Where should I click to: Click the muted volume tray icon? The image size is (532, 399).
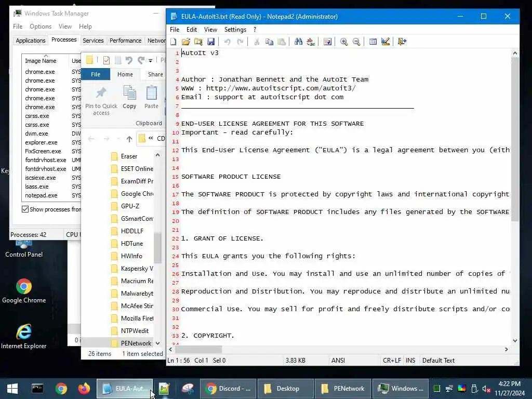[x=486, y=389]
